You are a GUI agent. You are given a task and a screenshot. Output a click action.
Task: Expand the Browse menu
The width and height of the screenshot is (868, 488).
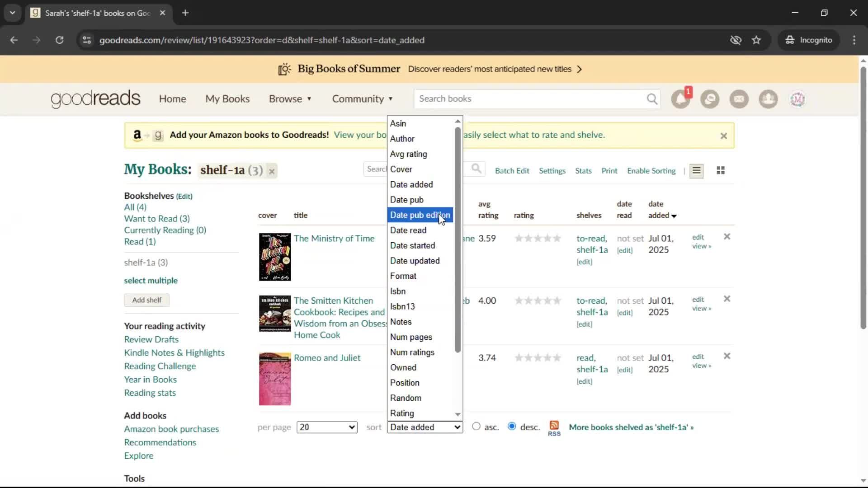pos(290,99)
